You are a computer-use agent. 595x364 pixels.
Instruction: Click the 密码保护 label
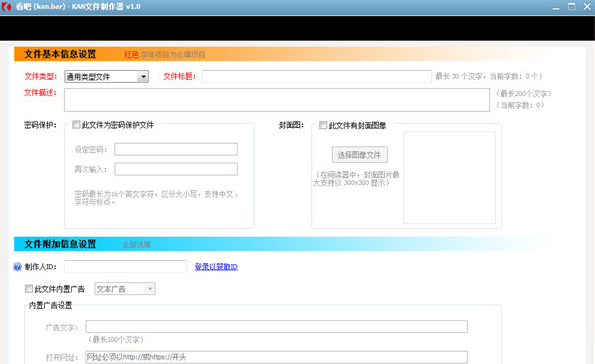[x=40, y=125]
